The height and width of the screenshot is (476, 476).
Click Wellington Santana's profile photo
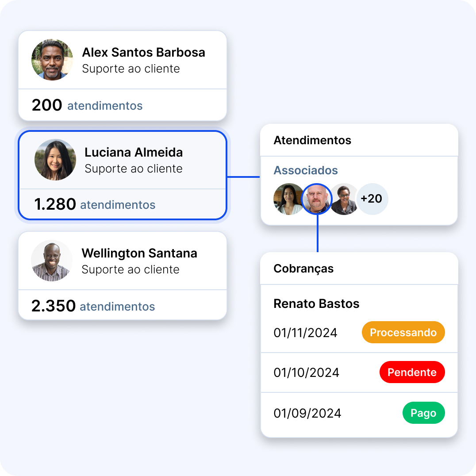pyautogui.click(x=52, y=261)
